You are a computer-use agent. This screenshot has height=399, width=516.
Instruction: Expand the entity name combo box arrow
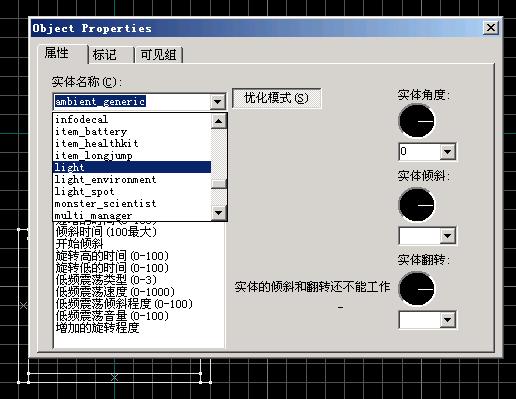pos(217,101)
